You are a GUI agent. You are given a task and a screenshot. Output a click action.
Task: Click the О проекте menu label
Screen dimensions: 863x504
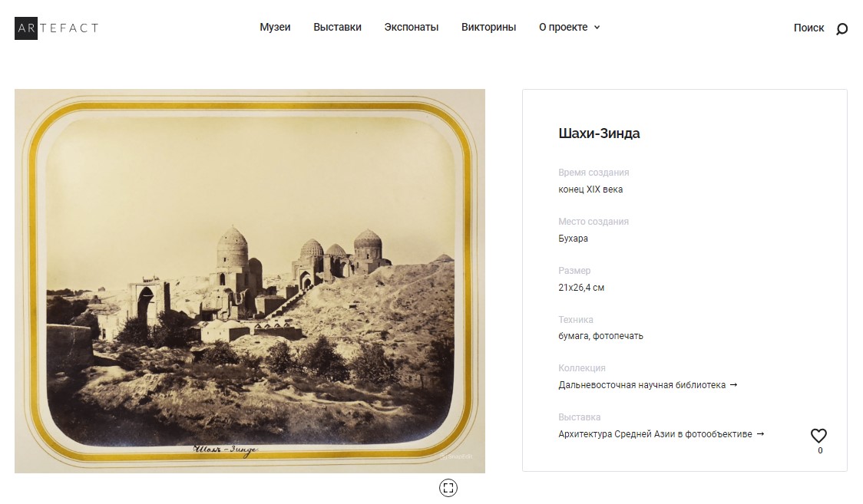click(563, 27)
